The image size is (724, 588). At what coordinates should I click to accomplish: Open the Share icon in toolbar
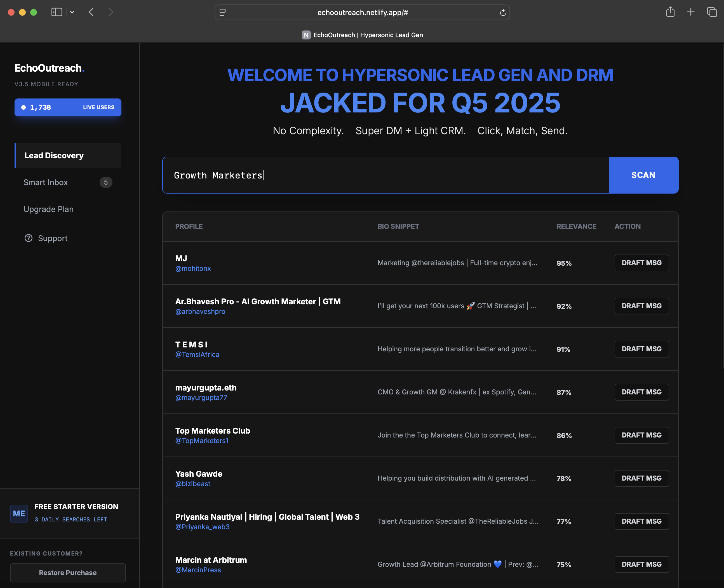[x=670, y=12]
